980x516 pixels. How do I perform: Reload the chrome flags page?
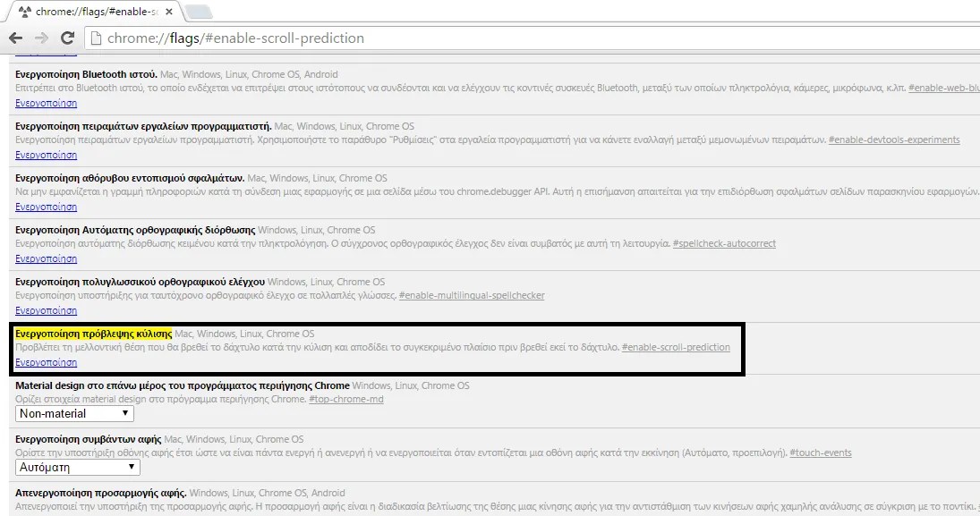point(67,38)
